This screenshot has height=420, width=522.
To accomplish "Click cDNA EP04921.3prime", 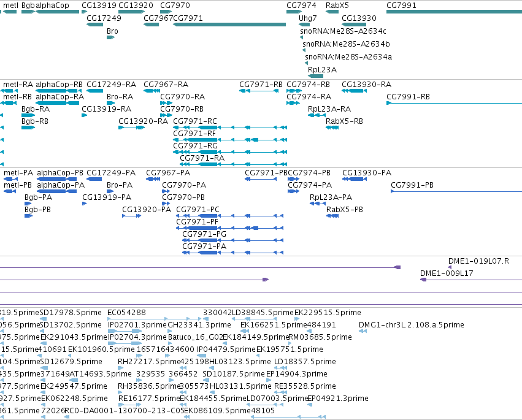I will tap(337, 399).
